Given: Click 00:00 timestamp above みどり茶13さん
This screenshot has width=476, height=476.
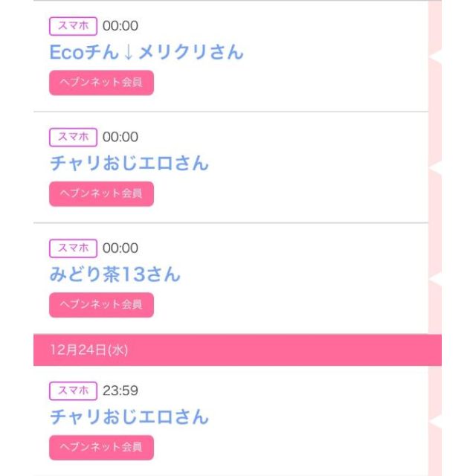Looking at the screenshot, I should 120,248.
